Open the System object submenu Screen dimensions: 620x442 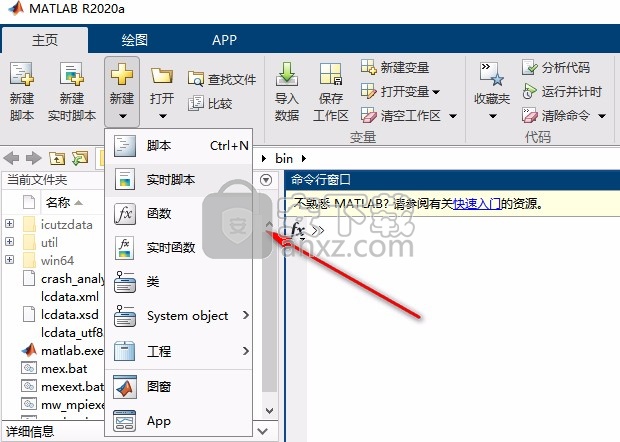tap(179, 316)
